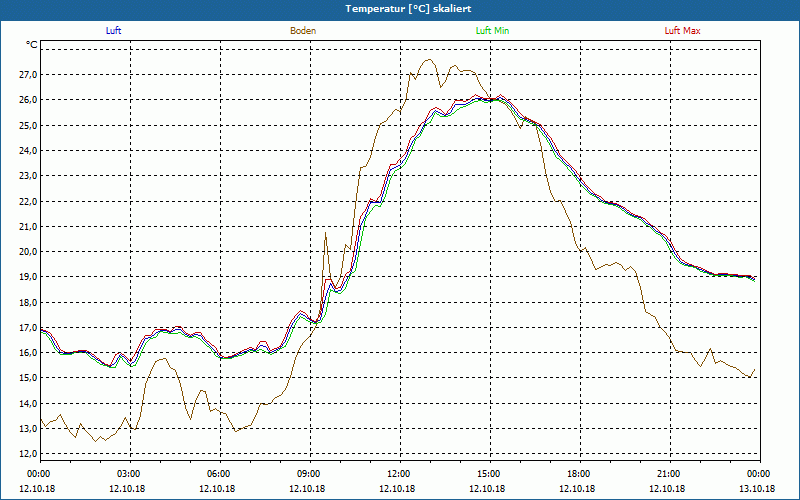Click the 19,0 y-axis value
Viewport: 800px width, 500px height.
coord(28,277)
